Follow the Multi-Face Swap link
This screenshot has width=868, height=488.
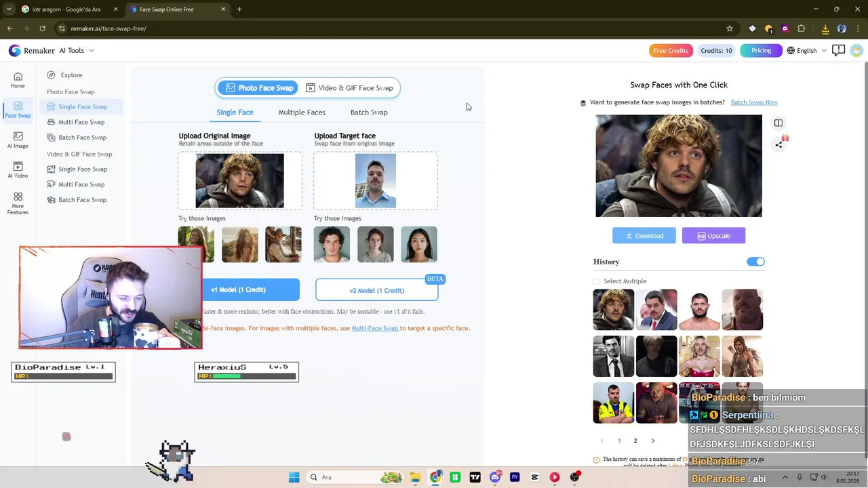pyautogui.click(x=375, y=328)
